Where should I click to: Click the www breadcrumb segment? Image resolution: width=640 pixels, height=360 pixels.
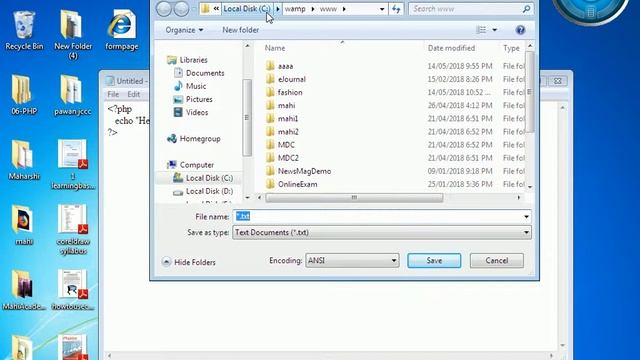[x=329, y=9]
